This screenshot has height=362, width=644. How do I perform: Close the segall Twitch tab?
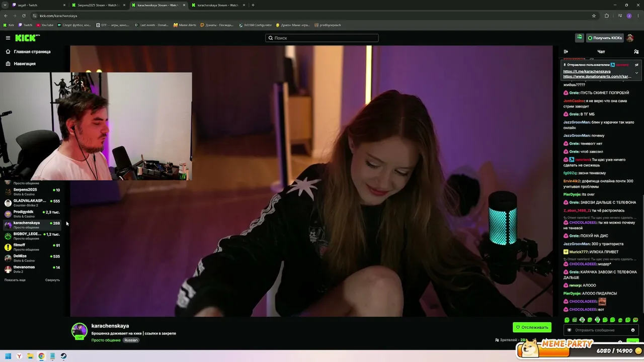(64, 5)
